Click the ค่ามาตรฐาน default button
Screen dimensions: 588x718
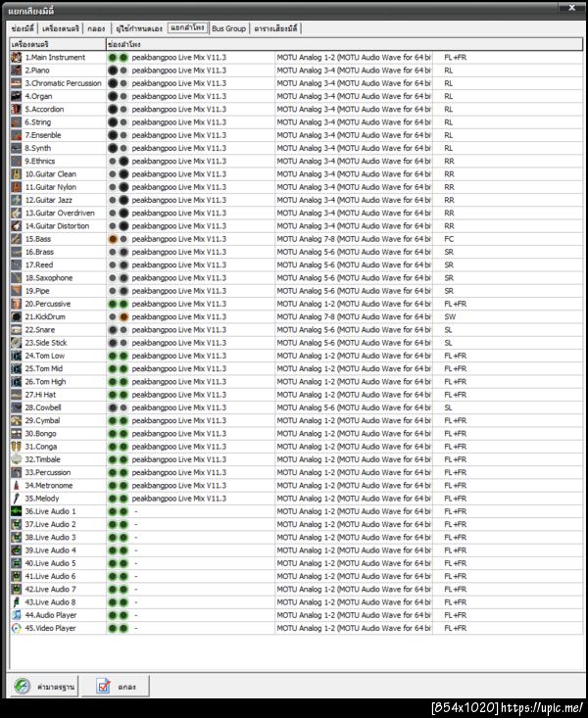pos(44,687)
